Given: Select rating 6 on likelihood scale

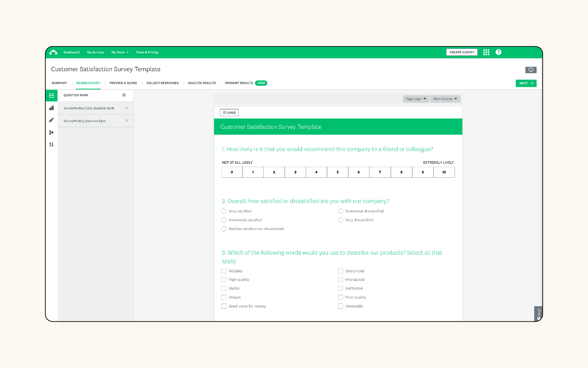Looking at the screenshot, I should tap(359, 172).
